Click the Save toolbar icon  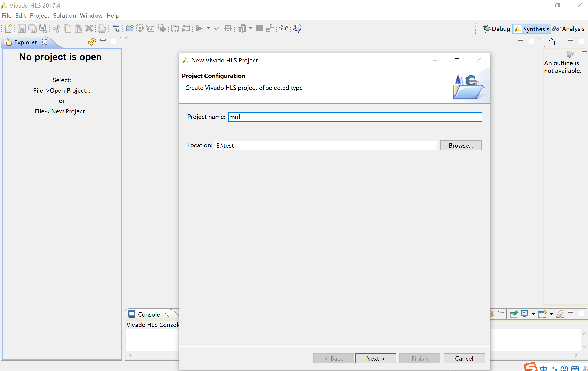point(22,28)
